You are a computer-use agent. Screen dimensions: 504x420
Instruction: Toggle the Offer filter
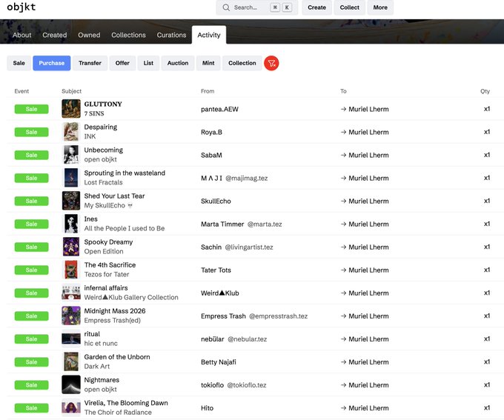pyautogui.click(x=122, y=63)
